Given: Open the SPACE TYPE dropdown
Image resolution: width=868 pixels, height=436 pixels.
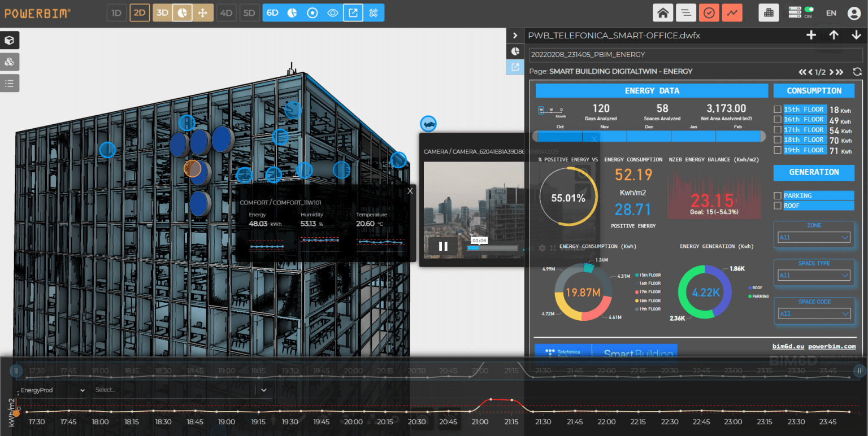Looking at the screenshot, I should pyautogui.click(x=813, y=274).
